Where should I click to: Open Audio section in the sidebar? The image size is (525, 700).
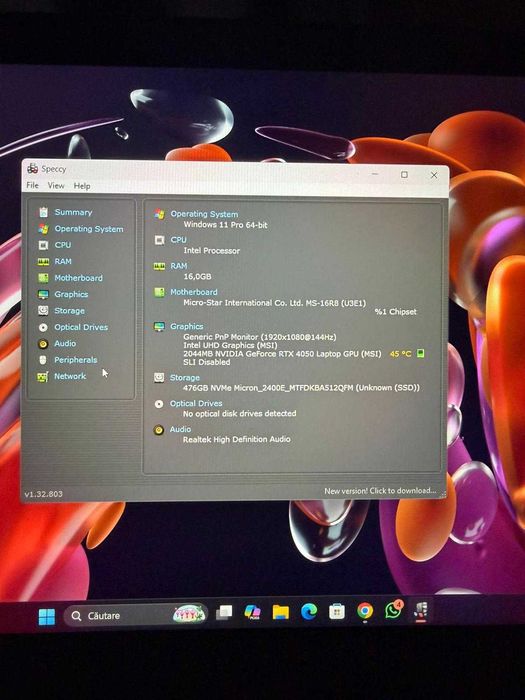[x=65, y=343]
